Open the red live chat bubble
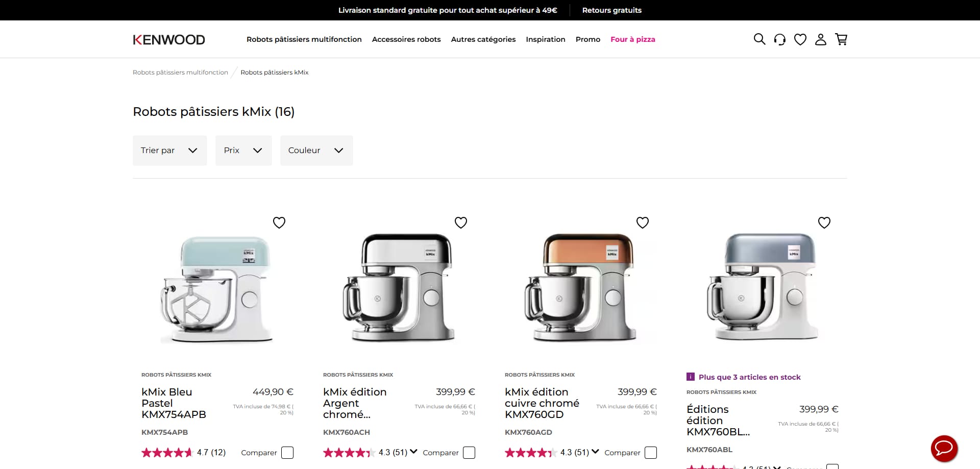980x469 pixels. pyautogui.click(x=944, y=449)
